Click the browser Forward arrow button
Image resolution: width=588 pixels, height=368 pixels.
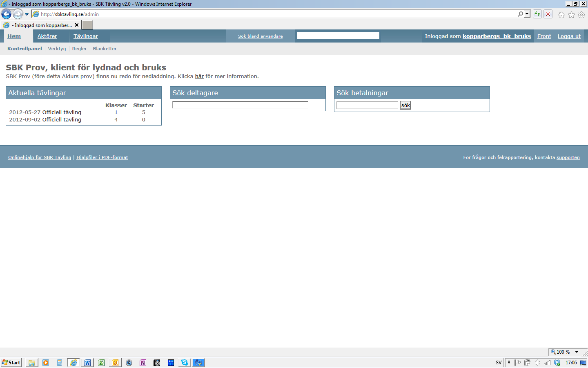tap(18, 14)
